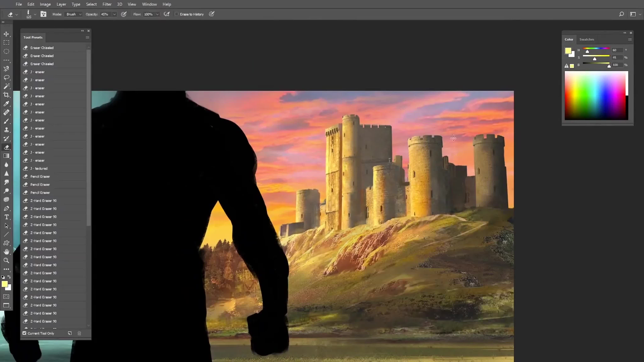Click the foreground yellow color swatch

(4, 284)
